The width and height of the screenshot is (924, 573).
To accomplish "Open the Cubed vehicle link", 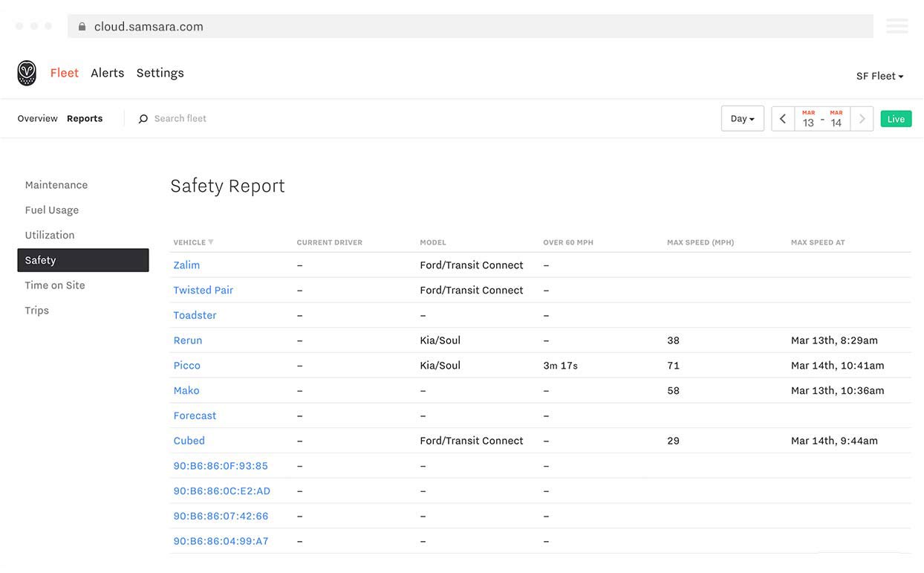I will (x=189, y=441).
